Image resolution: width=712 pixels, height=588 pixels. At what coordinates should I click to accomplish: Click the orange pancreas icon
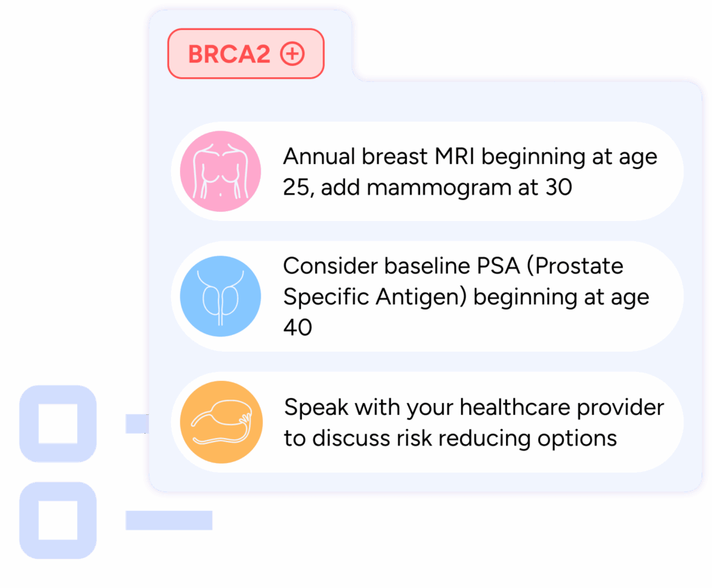click(221, 422)
